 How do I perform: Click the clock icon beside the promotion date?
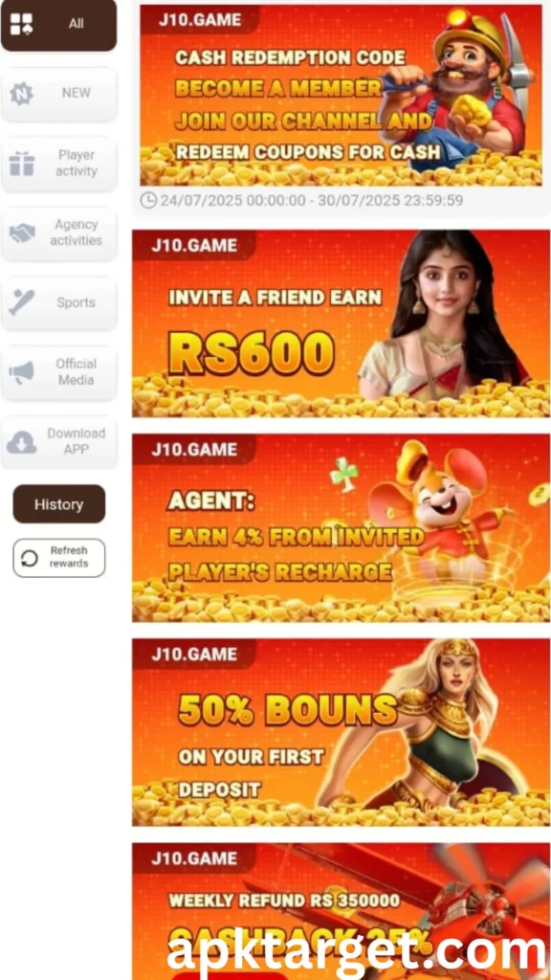pos(148,201)
